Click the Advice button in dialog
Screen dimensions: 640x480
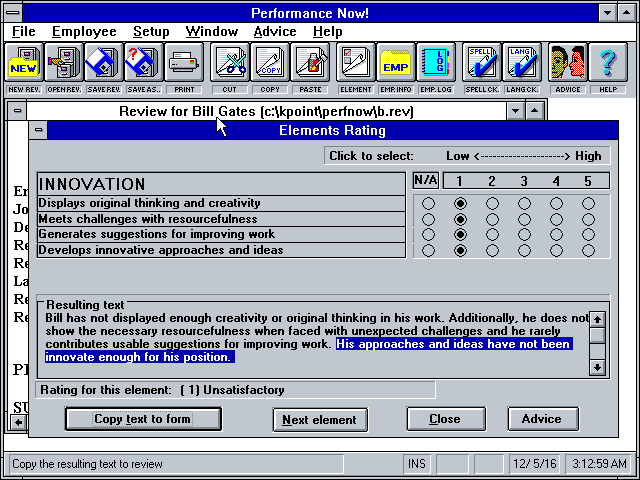coord(543,419)
